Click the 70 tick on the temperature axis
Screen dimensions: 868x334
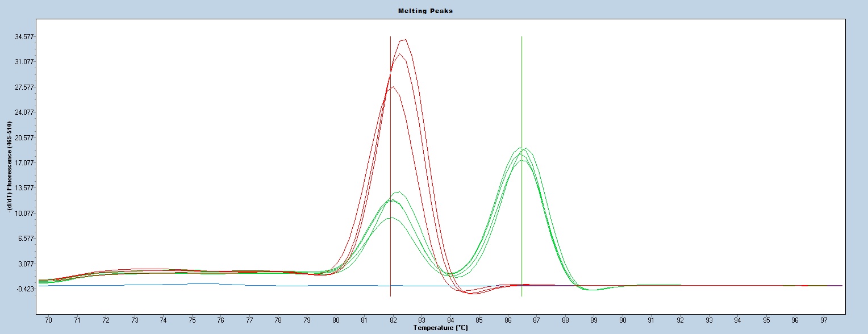(x=48, y=320)
